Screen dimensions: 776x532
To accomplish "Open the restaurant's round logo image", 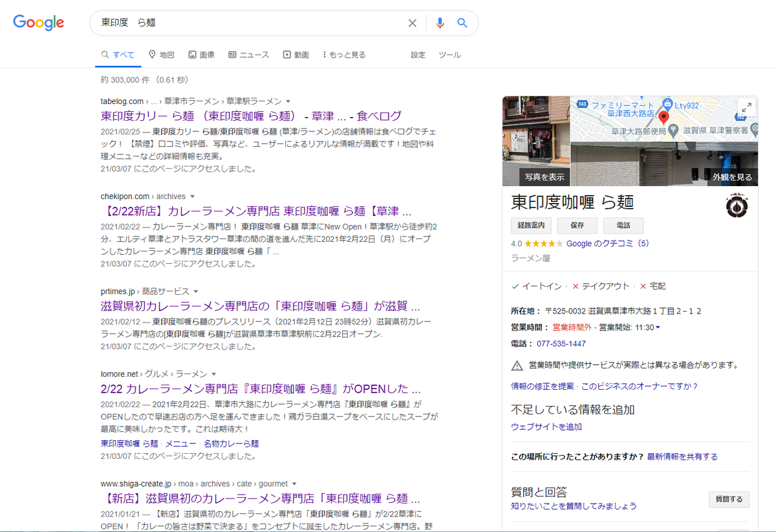I will [737, 206].
